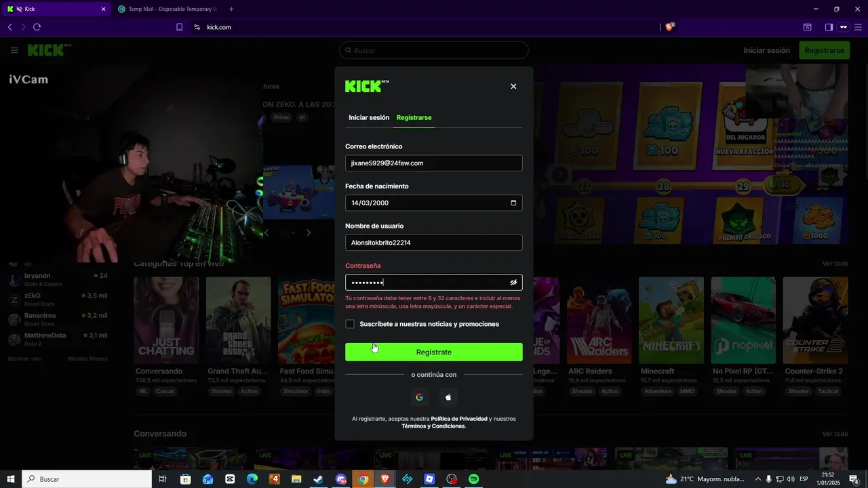Click Windows taskbar Buscar search box
Screen dimensions: 868x488
(87, 479)
